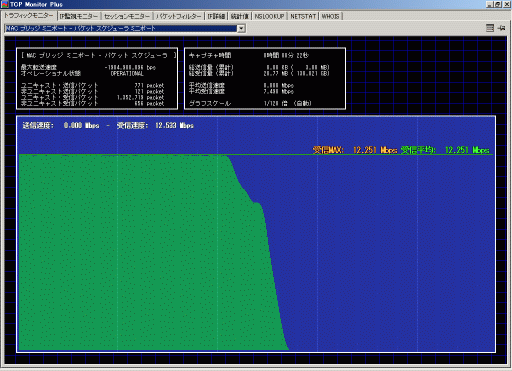This screenshot has width=512, height=371.
Task: Click the 受信平均 12.251 Mbps readout
Action: point(445,150)
